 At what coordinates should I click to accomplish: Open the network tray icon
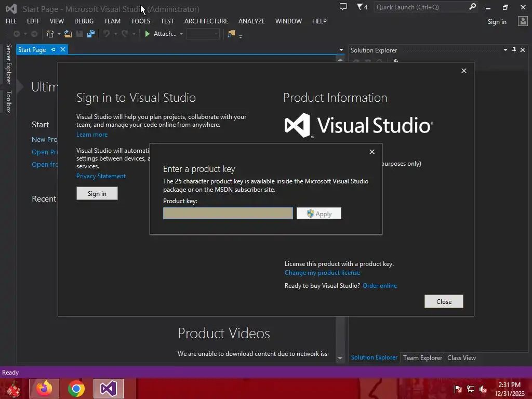pos(471,389)
